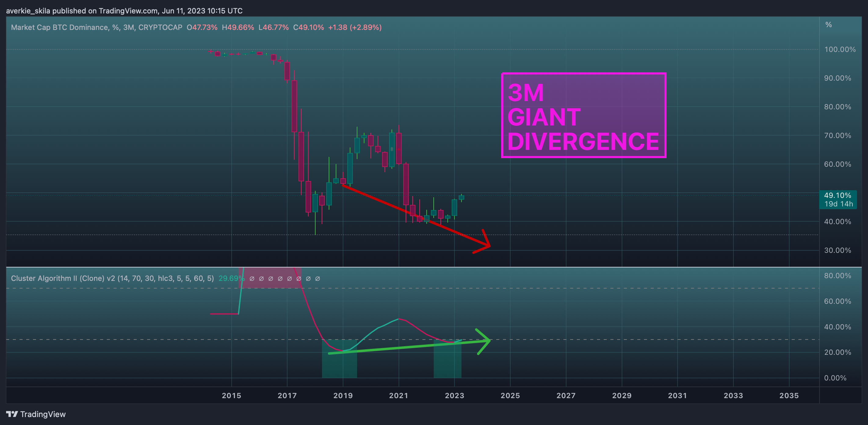Click the 19d 14h countdown label
Viewport: 868px width, 425px height.
click(x=839, y=204)
